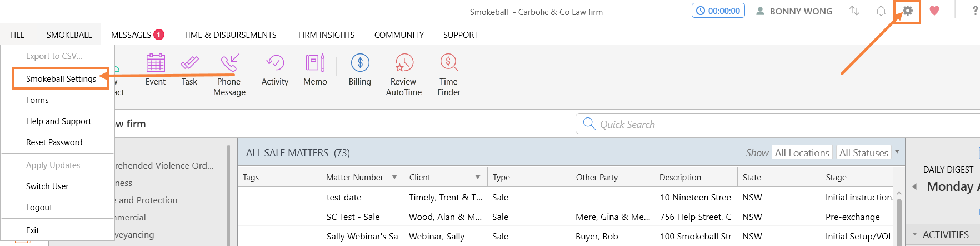Open the FILE menu
The image size is (980, 246).
pos(17,35)
